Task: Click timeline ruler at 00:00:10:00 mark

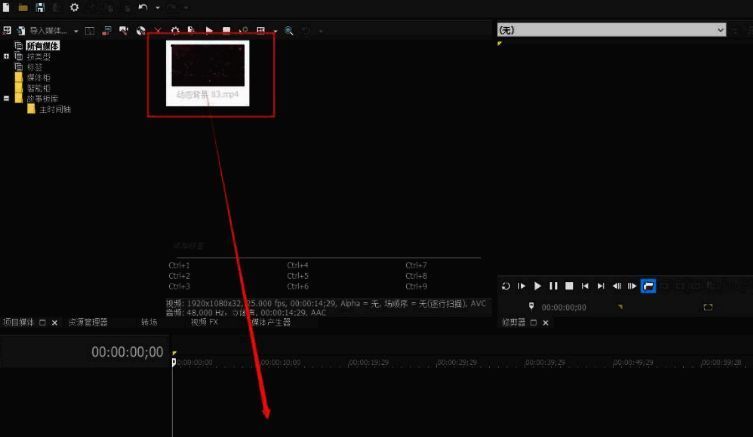Action: pyautogui.click(x=281, y=363)
